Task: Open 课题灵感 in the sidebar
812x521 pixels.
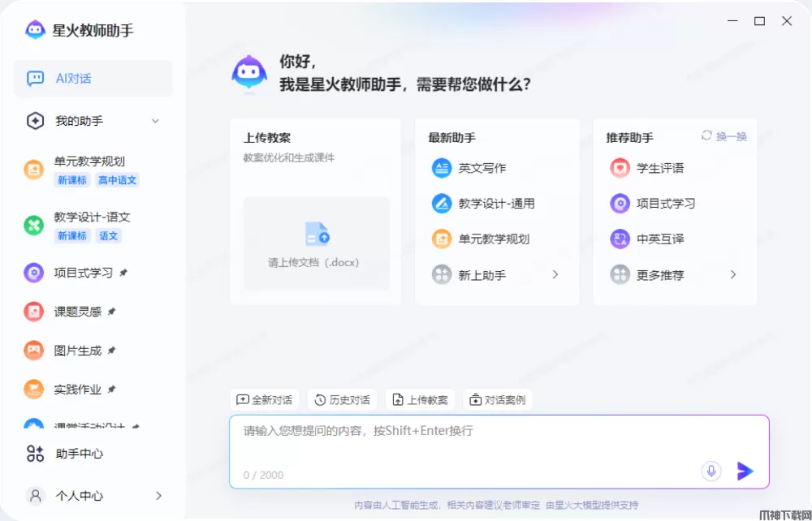Action: 77,312
